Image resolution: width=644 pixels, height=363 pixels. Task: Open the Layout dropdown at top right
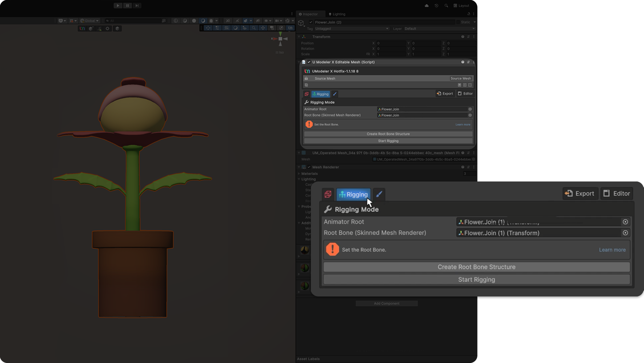[461, 5]
